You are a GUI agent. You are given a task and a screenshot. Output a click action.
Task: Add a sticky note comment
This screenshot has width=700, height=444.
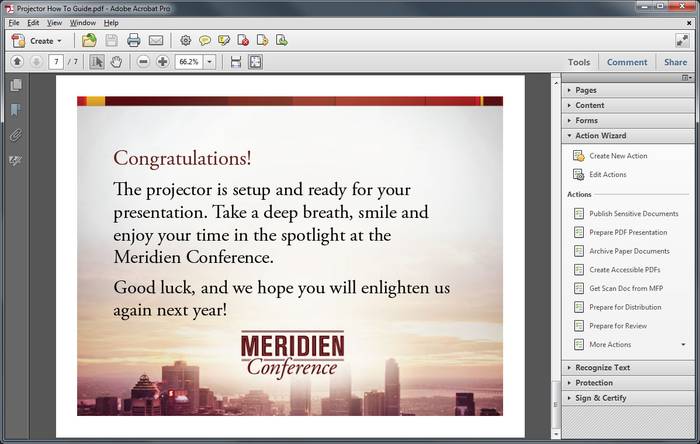click(x=204, y=41)
